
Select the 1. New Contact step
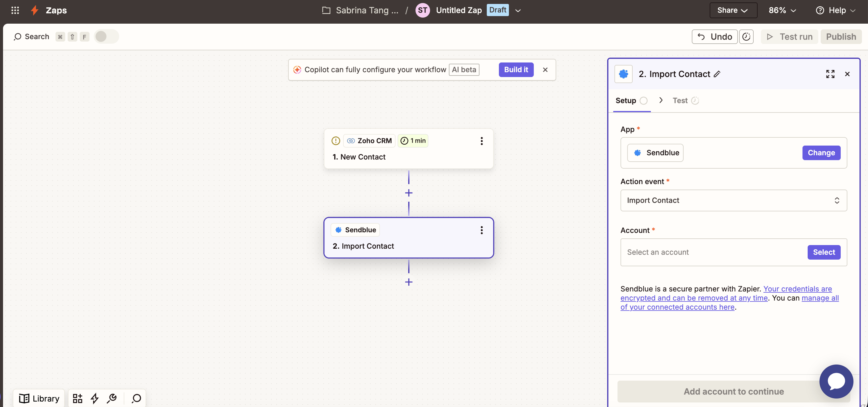pos(409,149)
